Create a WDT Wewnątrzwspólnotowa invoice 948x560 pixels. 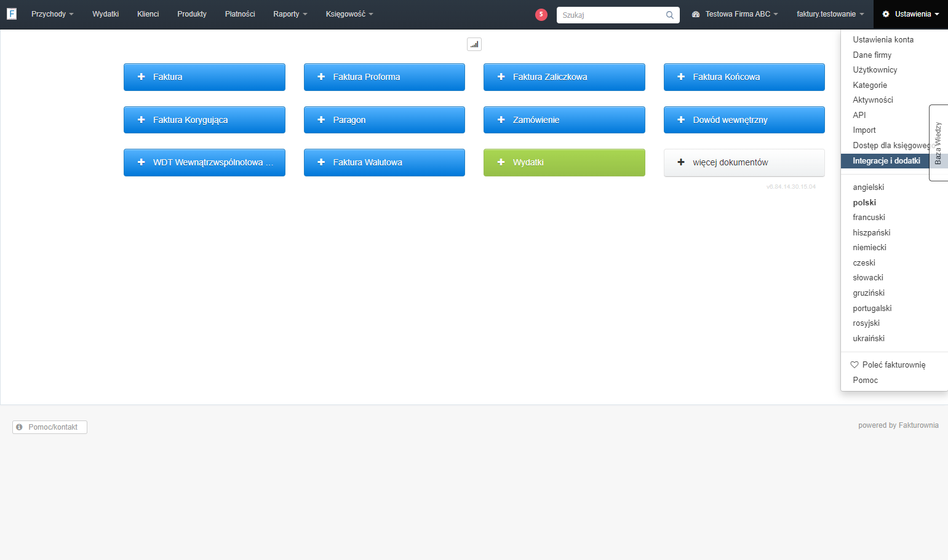tap(204, 162)
